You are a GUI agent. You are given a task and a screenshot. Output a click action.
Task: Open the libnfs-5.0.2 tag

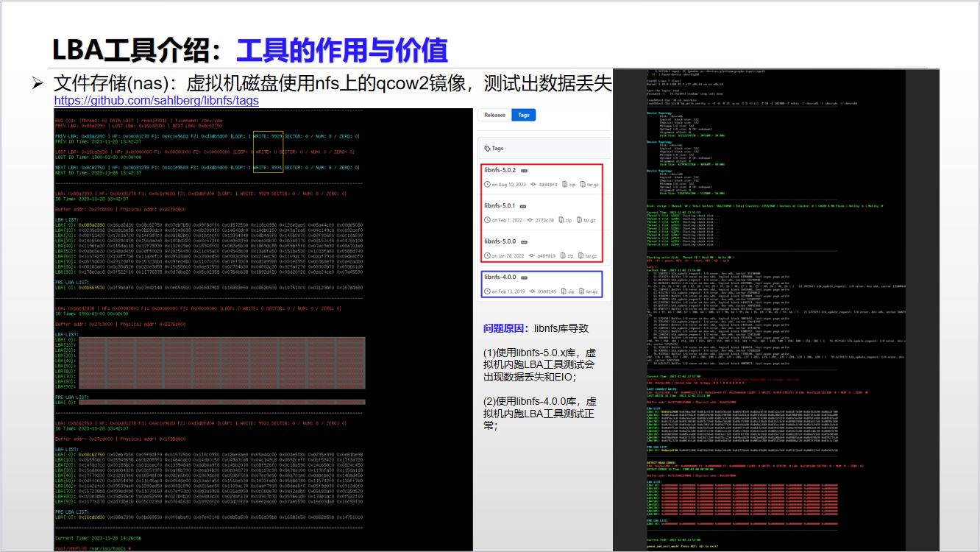500,170
